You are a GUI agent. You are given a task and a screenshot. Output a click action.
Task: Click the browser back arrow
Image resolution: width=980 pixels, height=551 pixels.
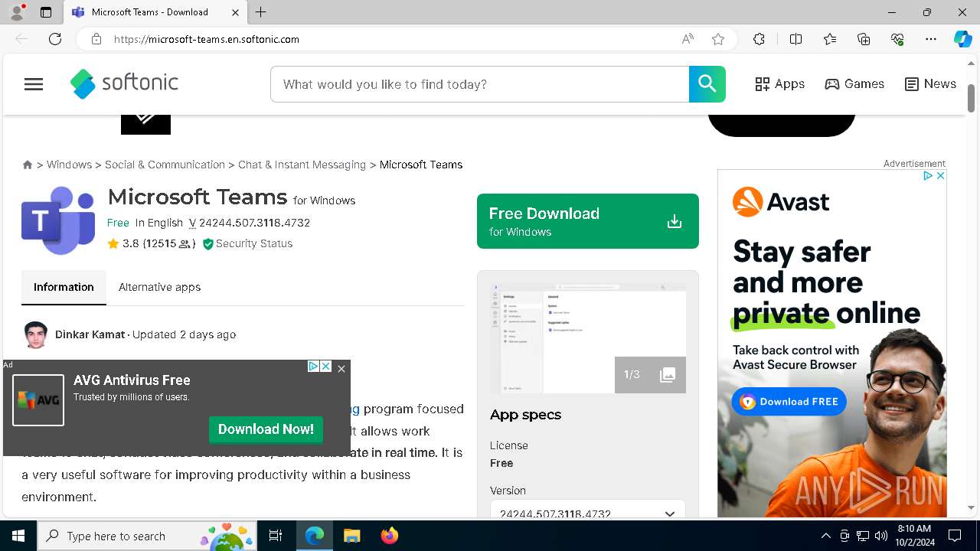click(21, 39)
